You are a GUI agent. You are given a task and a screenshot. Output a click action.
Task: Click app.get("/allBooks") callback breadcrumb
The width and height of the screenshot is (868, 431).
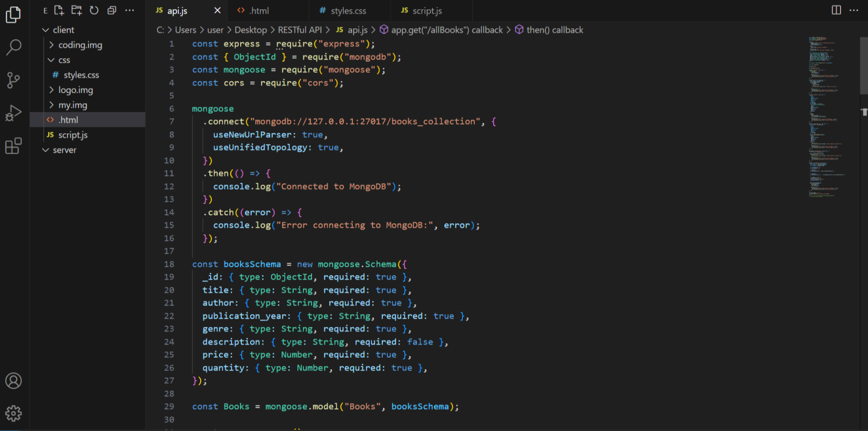[x=441, y=30]
